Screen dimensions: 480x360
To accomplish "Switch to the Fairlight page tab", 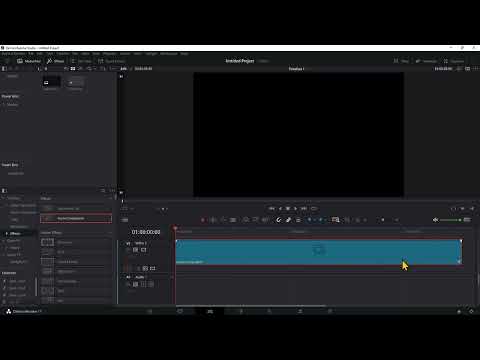I will [300, 311].
